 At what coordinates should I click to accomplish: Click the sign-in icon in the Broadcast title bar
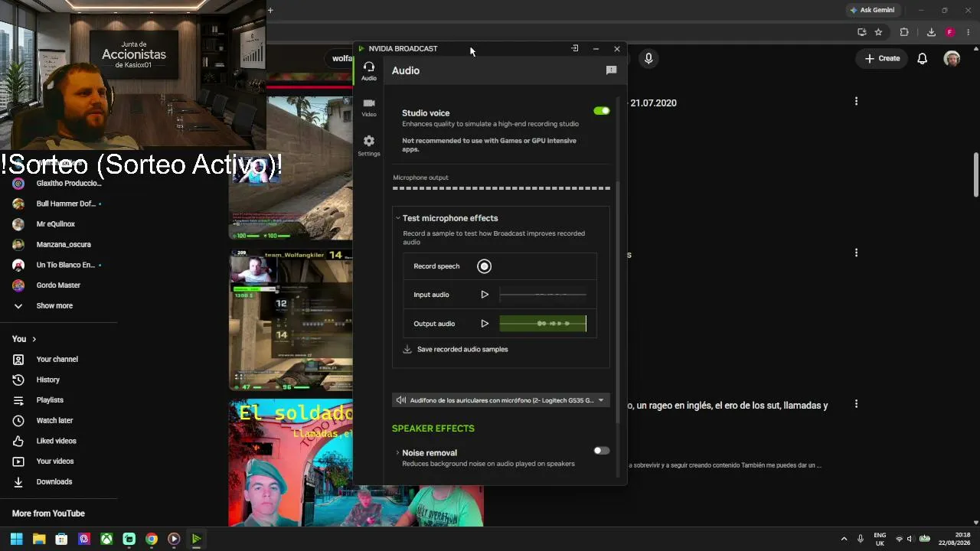tap(575, 48)
